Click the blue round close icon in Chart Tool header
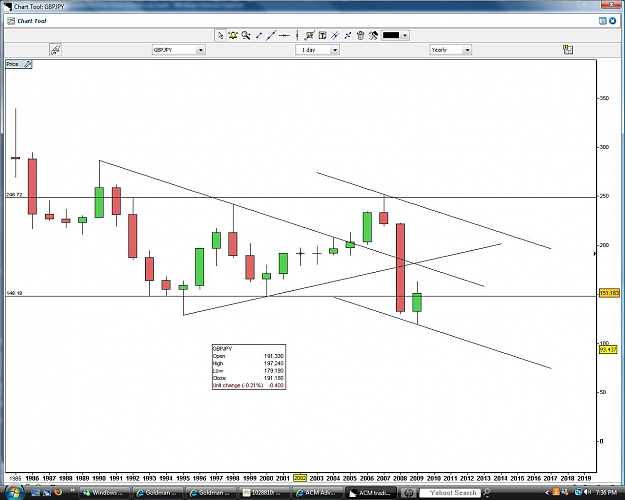The image size is (625, 500). [x=613, y=21]
